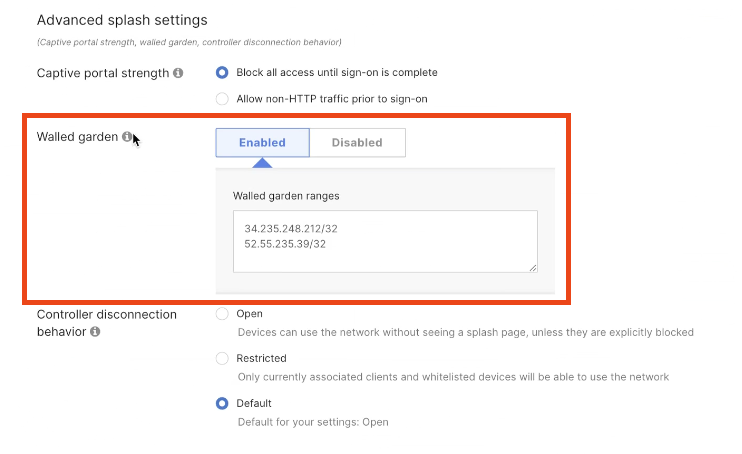742x454 pixels.
Task: Click the Walled garden info icon
Action: (x=127, y=137)
